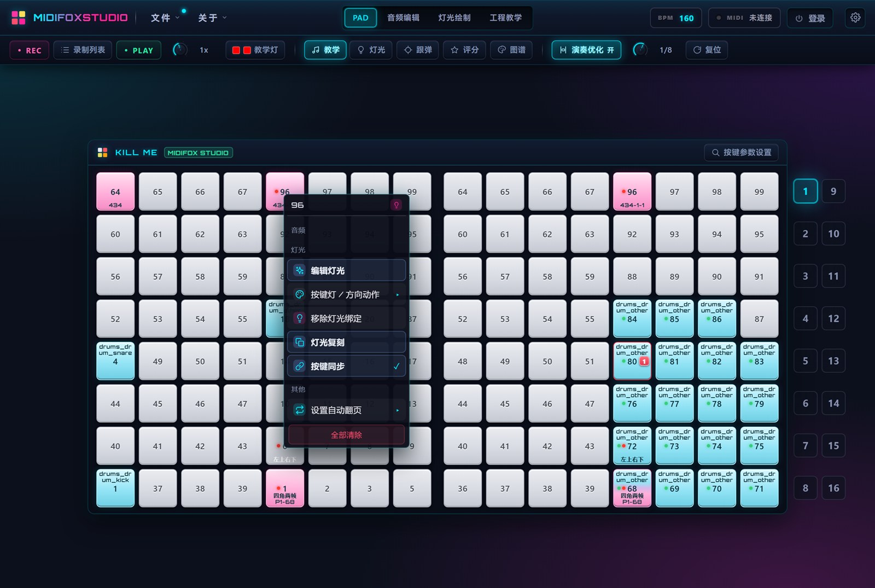Select page 1 button
The height and width of the screenshot is (588, 875).
click(806, 191)
